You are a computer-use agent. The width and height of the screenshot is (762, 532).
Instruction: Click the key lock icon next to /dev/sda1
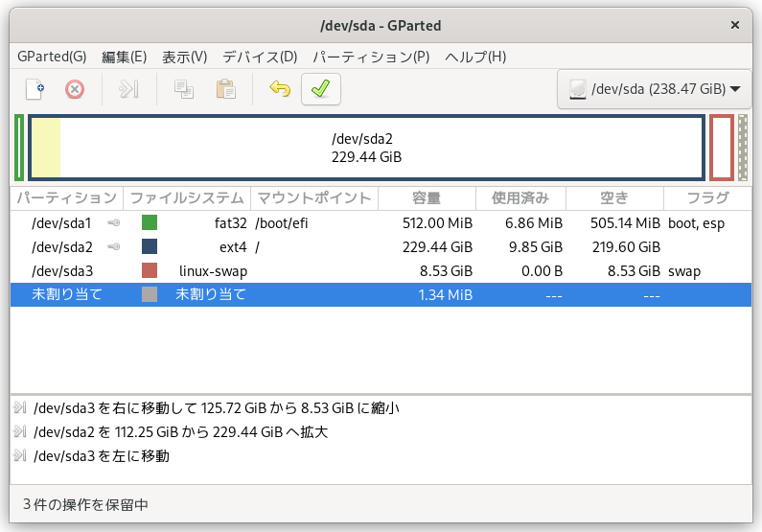[x=114, y=223]
